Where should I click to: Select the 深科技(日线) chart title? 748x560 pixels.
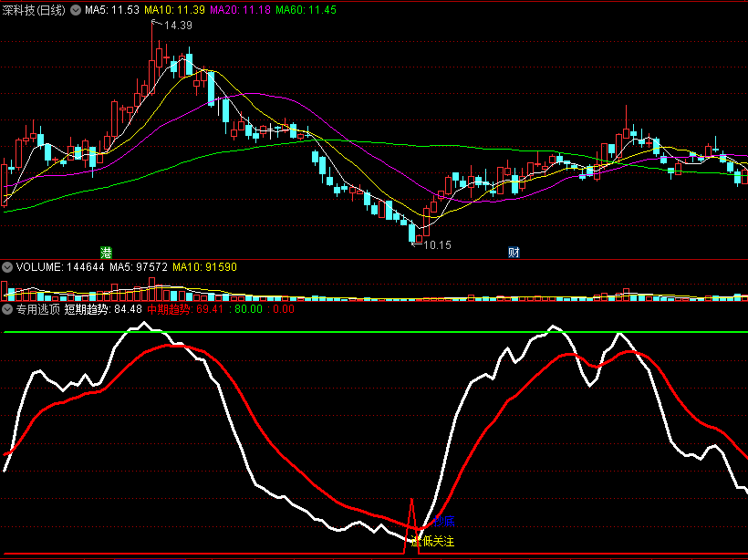coord(34,10)
